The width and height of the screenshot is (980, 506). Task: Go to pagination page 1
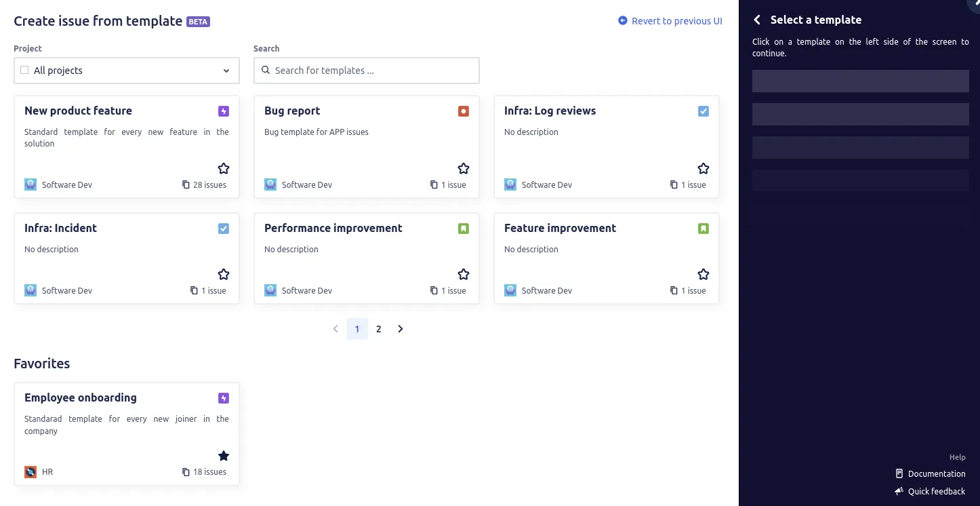pos(357,329)
